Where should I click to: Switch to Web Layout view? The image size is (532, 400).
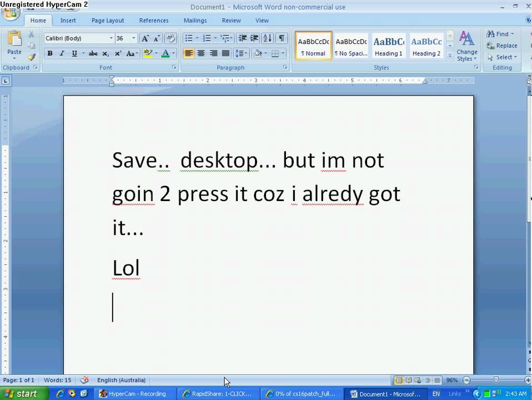tap(418, 381)
